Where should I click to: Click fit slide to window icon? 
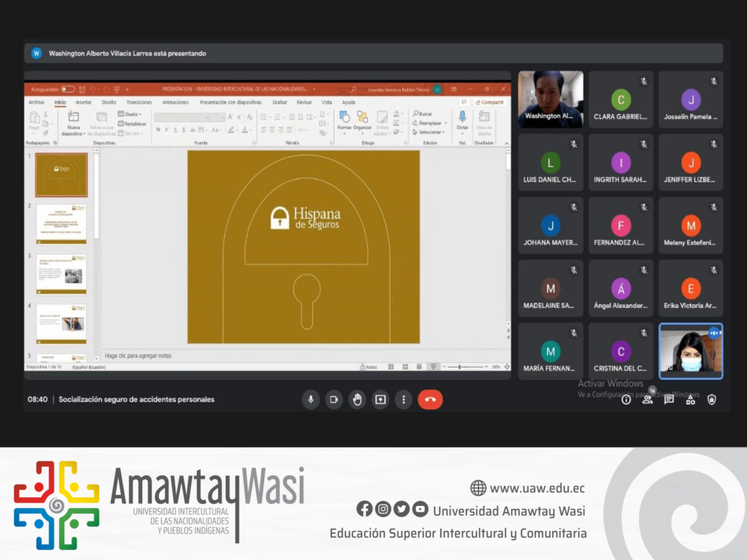click(507, 367)
